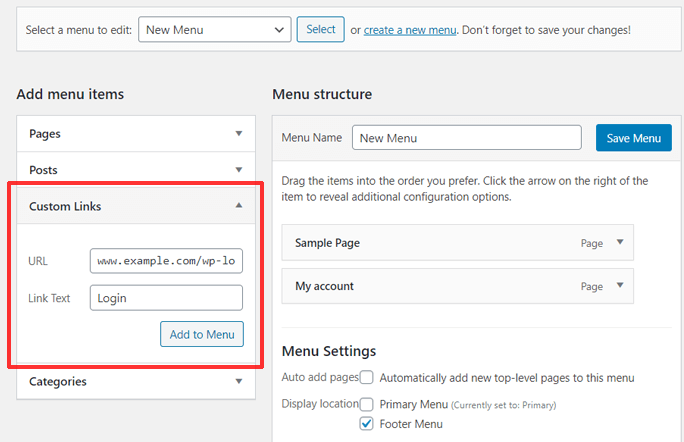The height and width of the screenshot is (442, 684).
Task: Expand the Categories panel arrow
Action: coord(239,381)
